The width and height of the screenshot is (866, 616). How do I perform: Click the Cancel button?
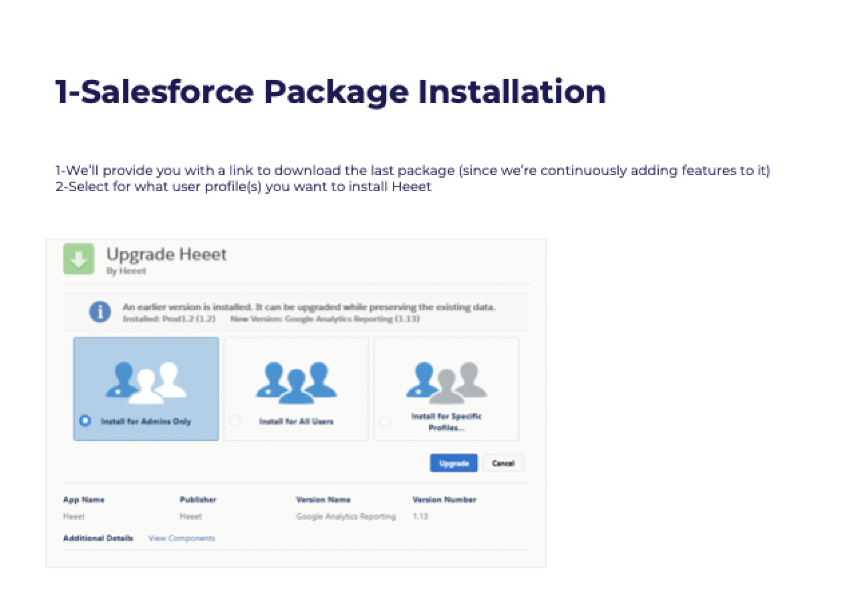[503, 463]
